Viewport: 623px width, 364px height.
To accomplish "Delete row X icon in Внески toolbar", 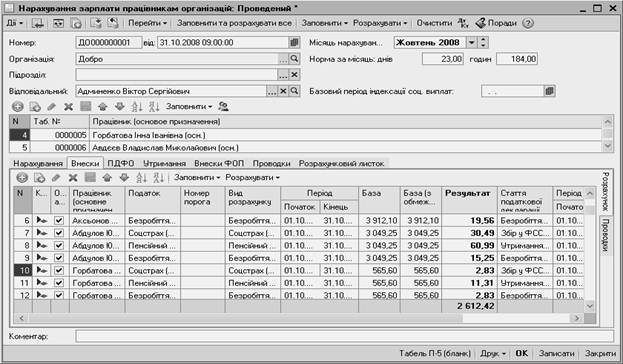I will point(73,178).
